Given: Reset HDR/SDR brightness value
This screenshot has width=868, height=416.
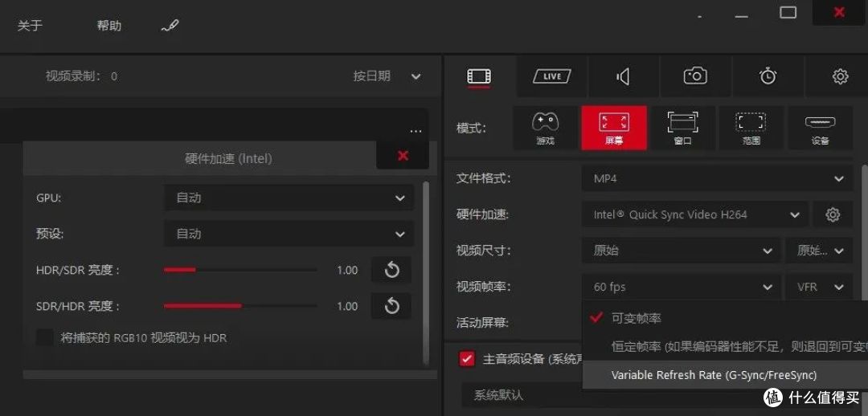Looking at the screenshot, I should [x=391, y=270].
